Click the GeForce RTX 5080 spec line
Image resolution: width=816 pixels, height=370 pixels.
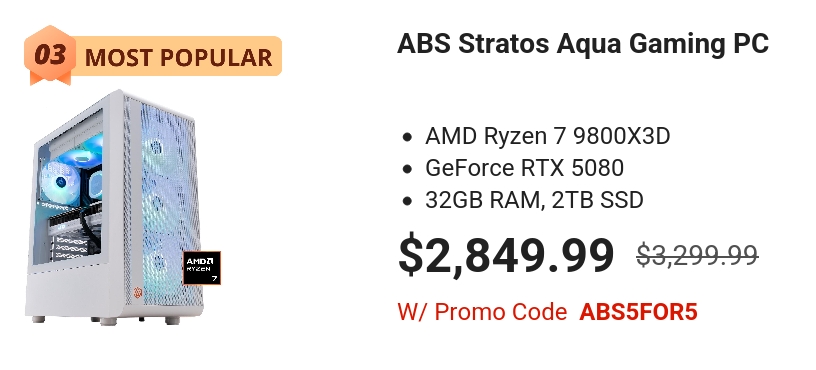(524, 168)
